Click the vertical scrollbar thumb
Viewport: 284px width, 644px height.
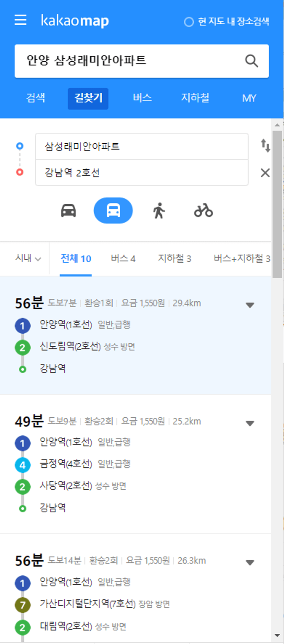(277, 204)
